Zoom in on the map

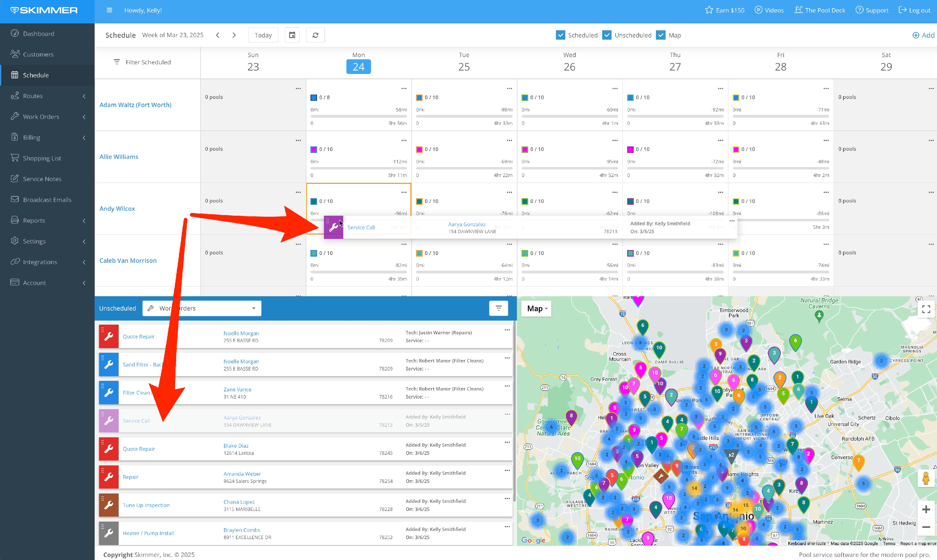[x=926, y=509]
